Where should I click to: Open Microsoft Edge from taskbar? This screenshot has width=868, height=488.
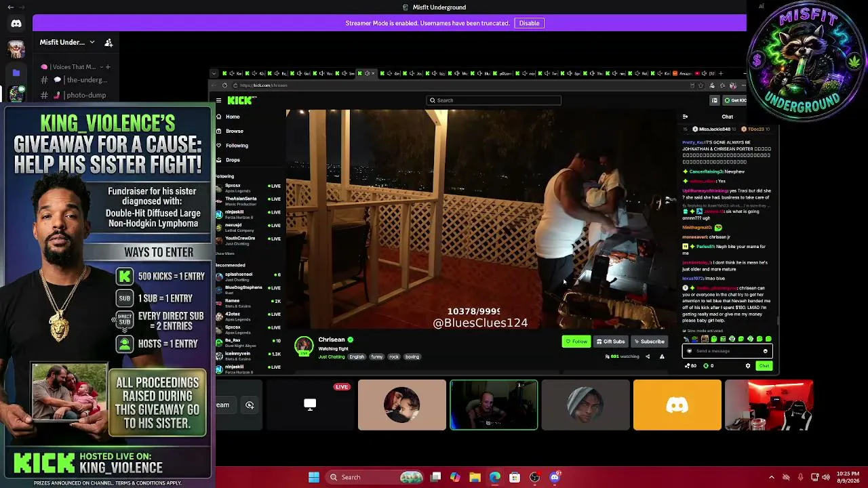(x=495, y=477)
